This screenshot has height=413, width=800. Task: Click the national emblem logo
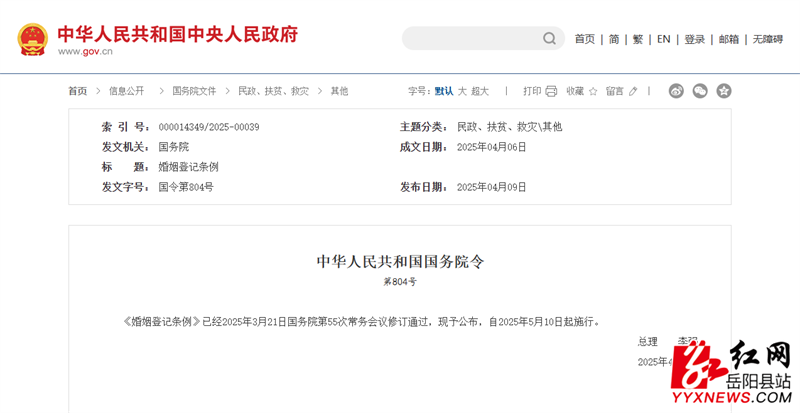click(33, 39)
